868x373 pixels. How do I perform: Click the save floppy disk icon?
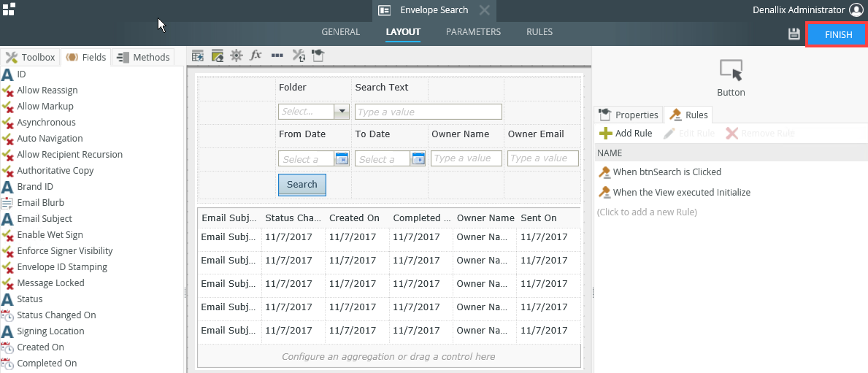[x=794, y=34]
